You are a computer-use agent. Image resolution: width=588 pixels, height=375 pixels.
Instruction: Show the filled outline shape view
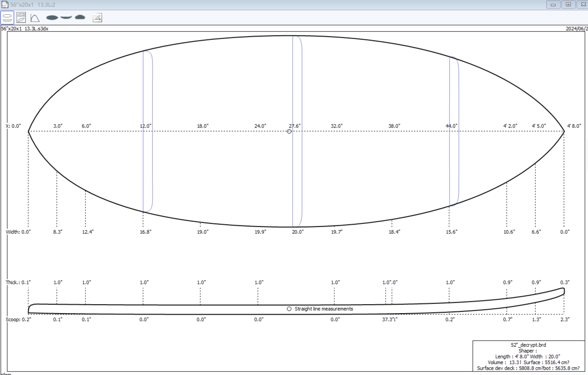[x=52, y=18]
